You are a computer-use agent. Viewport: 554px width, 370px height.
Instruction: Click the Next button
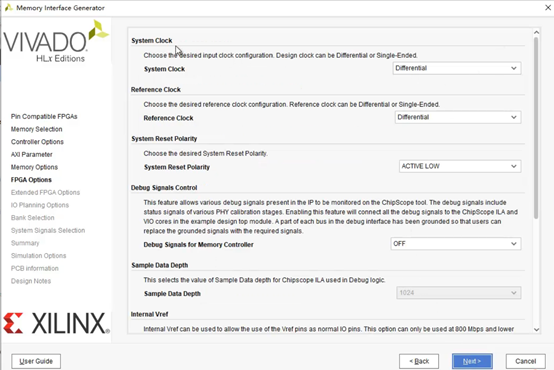(x=472, y=361)
